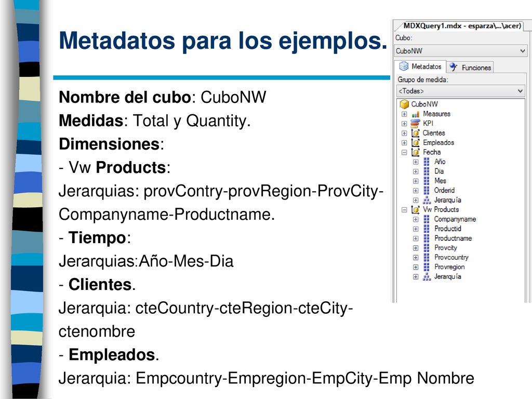Click the Funciones tab icon
This screenshot has height=399, width=532.
[x=454, y=67]
